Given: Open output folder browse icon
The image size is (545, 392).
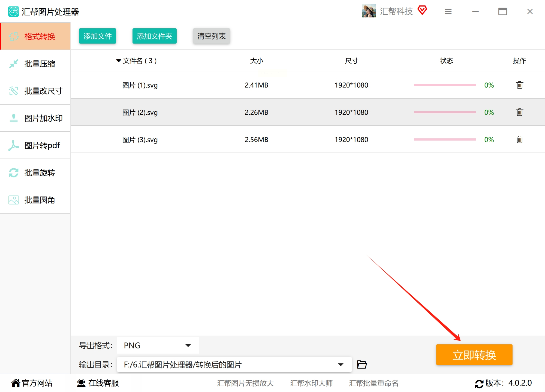Looking at the screenshot, I should pos(362,364).
